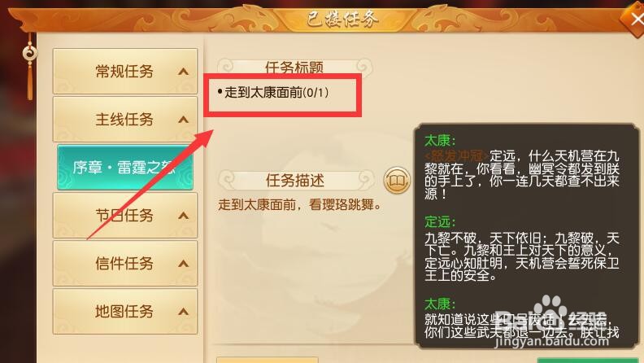This screenshot has height=363, width=644.
Task: Open the 主线任务 category tab
Action: tap(125, 119)
